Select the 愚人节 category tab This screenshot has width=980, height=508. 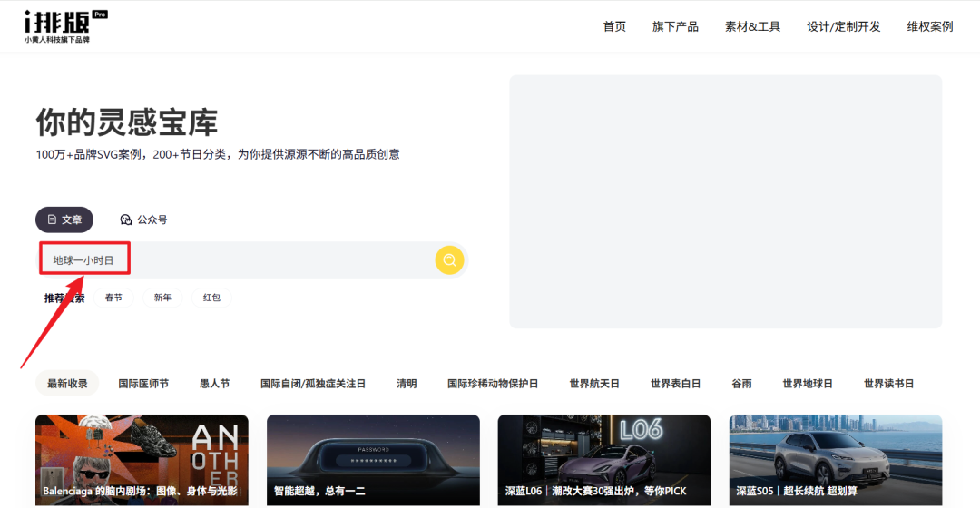(214, 383)
